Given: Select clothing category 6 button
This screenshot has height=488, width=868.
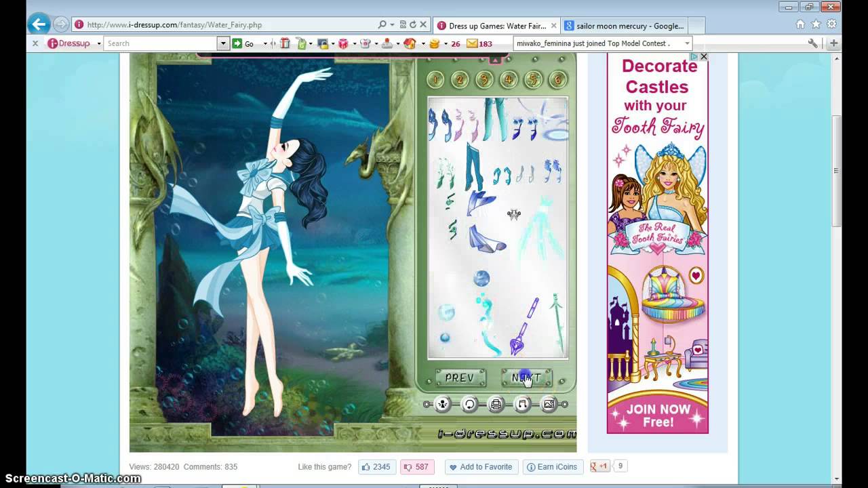Looking at the screenshot, I should [x=557, y=80].
